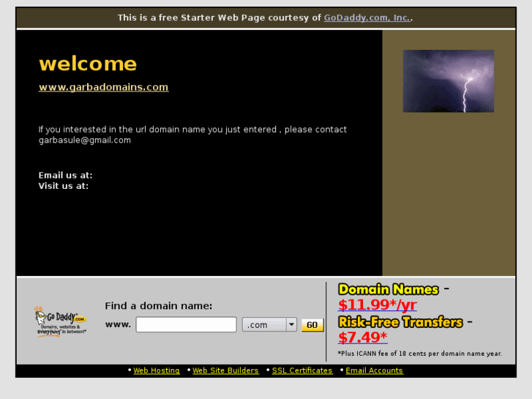Image resolution: width=532 pixels, height=399 pixels.
Task: Focus the domain name search field
Action: 187,324
